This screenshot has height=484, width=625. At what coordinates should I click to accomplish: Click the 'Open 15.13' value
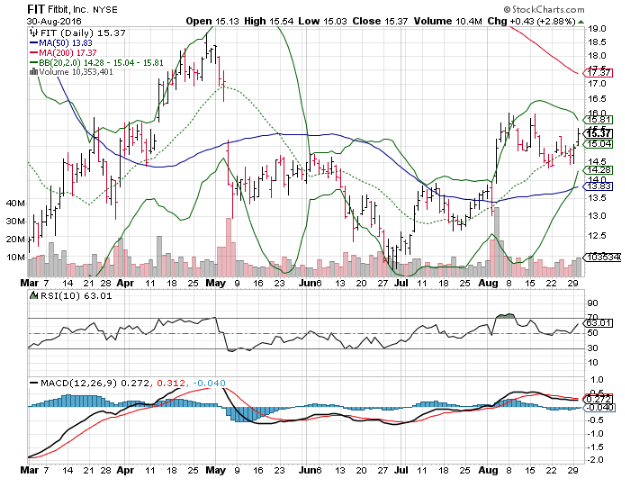point(212,21)
